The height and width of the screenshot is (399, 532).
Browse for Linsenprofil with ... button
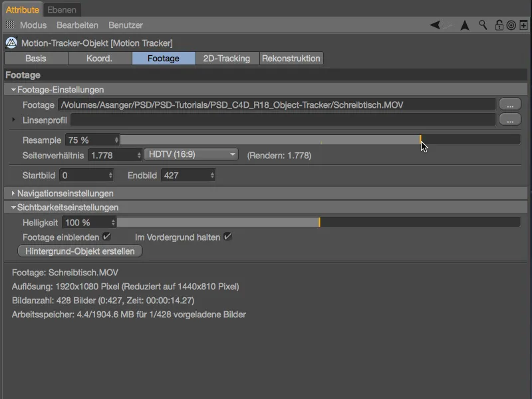510,120
